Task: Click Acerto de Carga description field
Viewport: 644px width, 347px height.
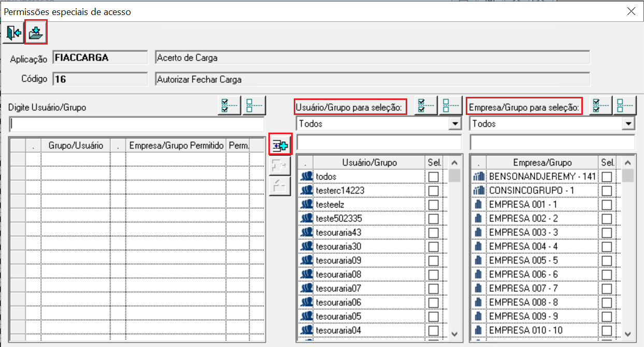Action: [x=373, y=58]
